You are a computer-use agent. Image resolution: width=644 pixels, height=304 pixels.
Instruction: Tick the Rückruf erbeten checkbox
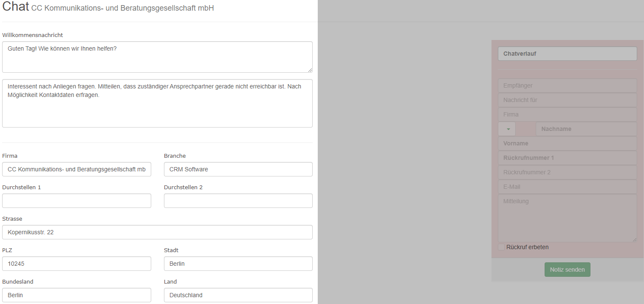(x=501, y=247)
